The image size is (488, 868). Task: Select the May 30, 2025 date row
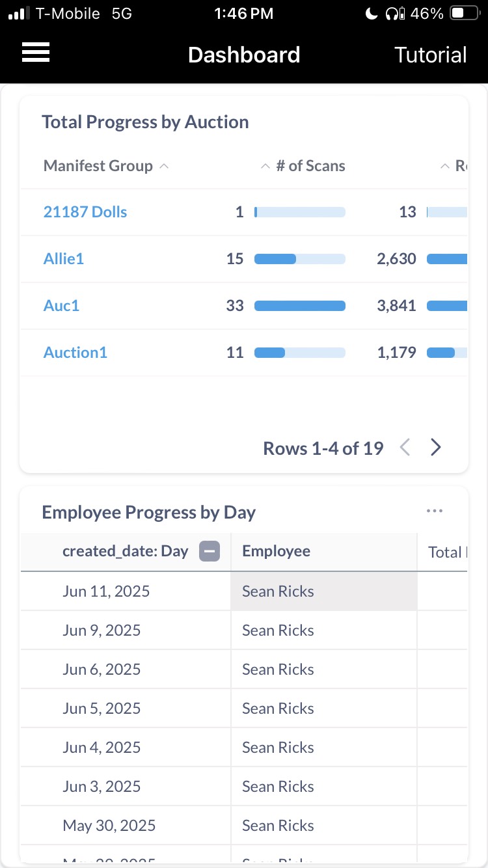click(x=109, y=826)
